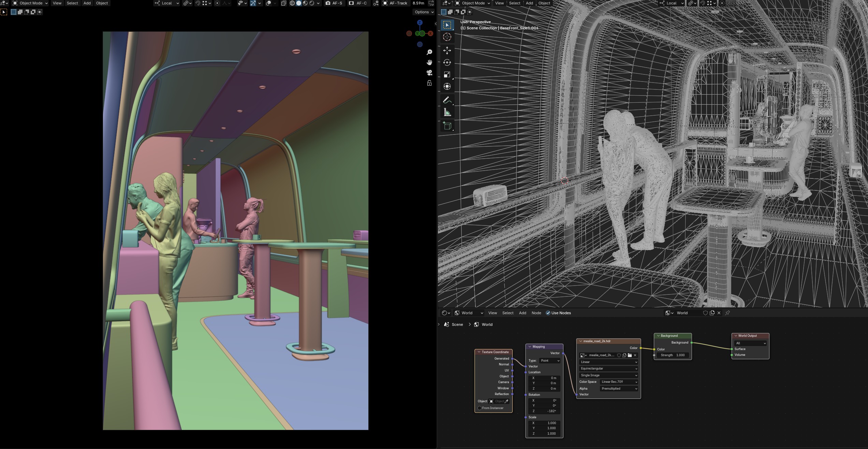This screenshot has width=868, height=449.
Task: Activate the Move tool in right viewport
Action: click(x=447, y=50)
